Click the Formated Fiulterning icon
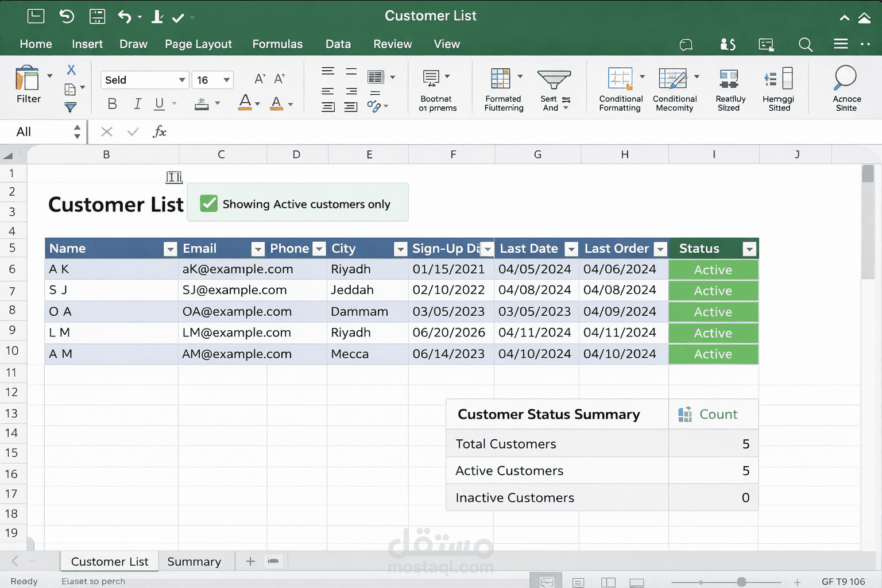This screenshot has height=588, width=882. point(500,78)
